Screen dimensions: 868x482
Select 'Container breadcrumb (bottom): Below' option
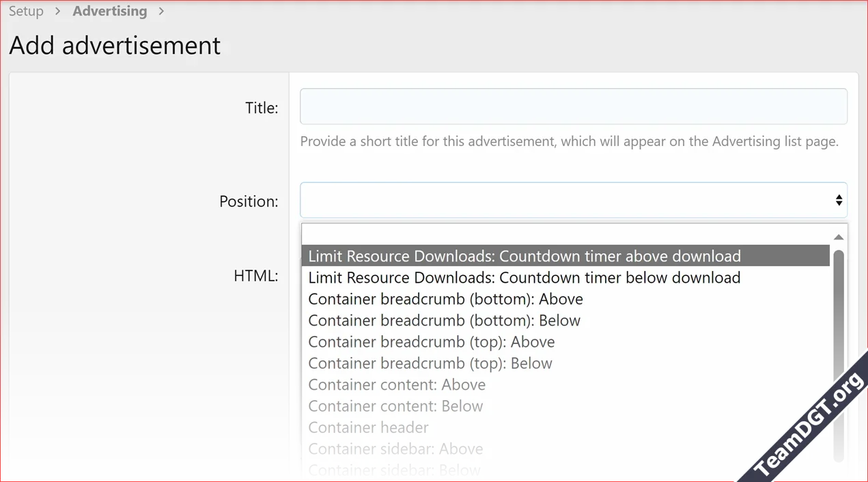(x=444, y=320)
